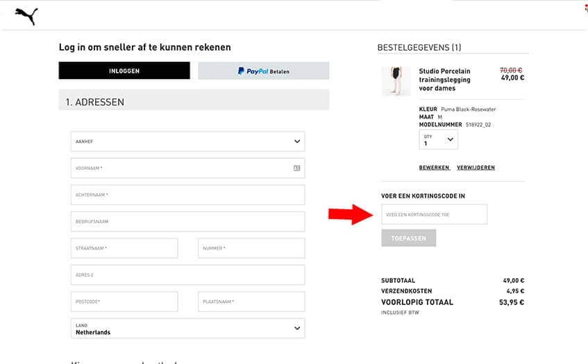The width and height of the screenshot is (588, 364).
Task: Click the kleur value Puma Black-Rosewater
Action: point(469,110)
